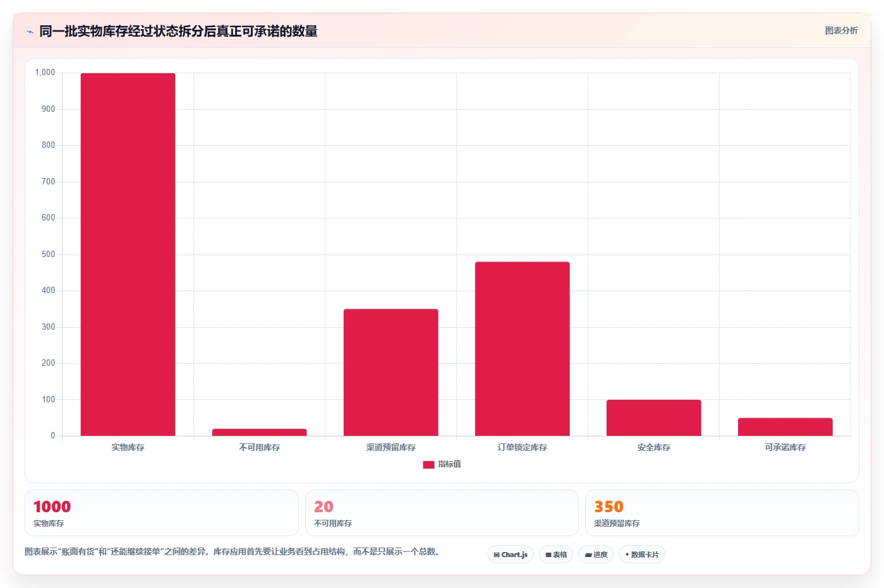Open the 1000 实物库存 data card
Image resolution: width=884 pixels, height=588 pixels.
click(162, 513)
